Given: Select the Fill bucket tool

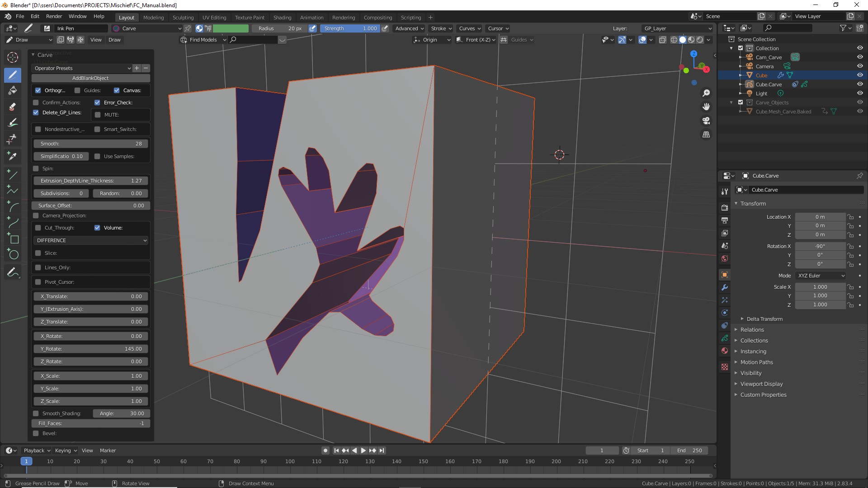Looking at the screenshot, I should point(13,90).
